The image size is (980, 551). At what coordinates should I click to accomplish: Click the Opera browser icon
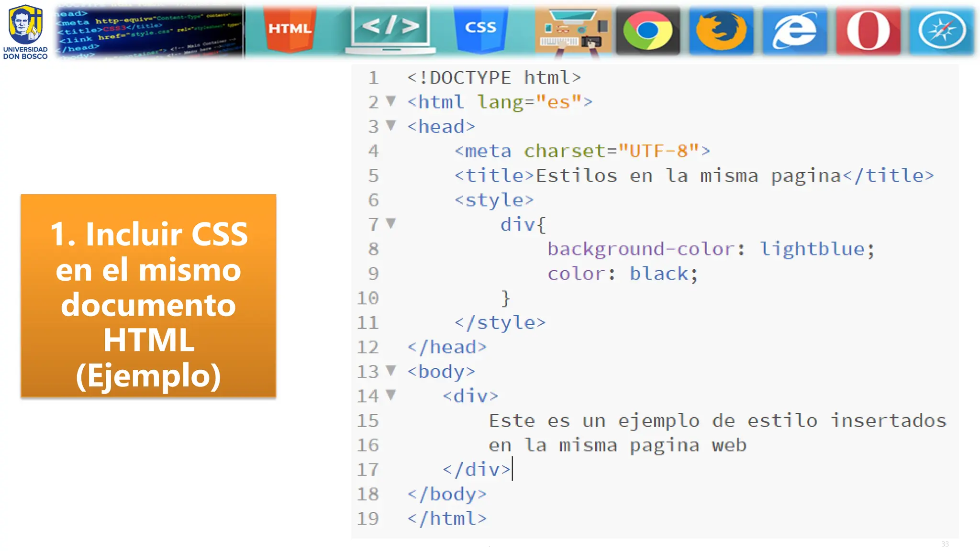pyautogui.click(x=868, y=31)
